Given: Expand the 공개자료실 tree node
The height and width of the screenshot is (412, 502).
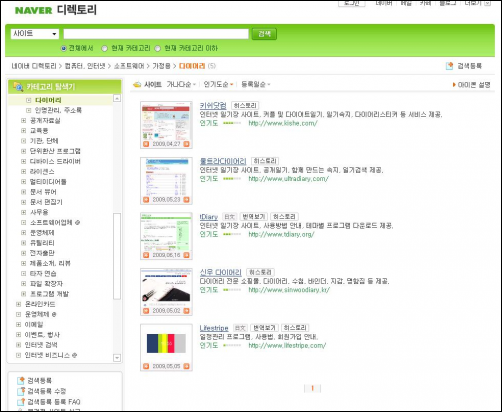Looking at the screenshot, I should [x=23, y=120].
